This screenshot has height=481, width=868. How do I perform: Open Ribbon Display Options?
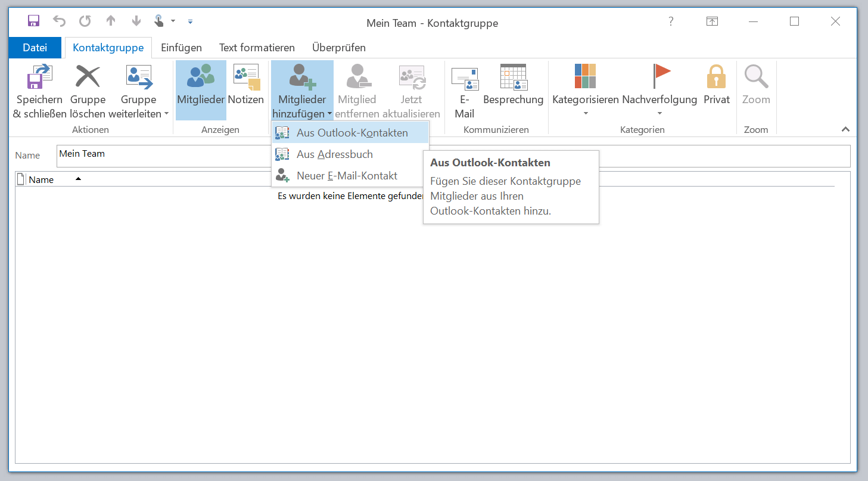coord(712,21)
